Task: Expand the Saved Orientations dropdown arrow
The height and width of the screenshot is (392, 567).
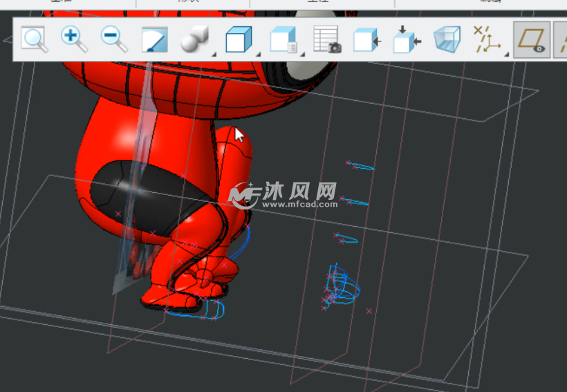Action: (x=258, y=54)
